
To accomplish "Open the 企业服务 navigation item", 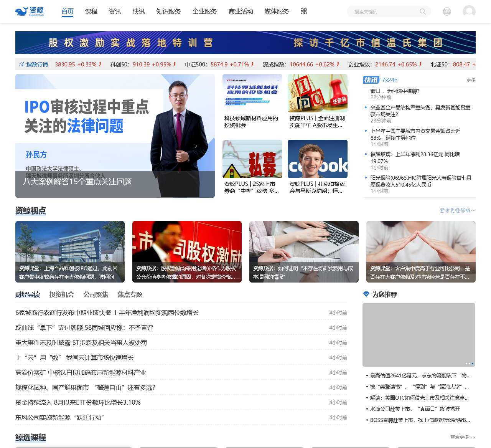I will [x=204, y=12].
